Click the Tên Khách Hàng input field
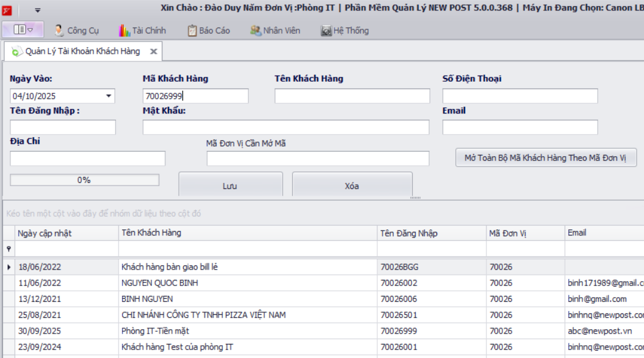 [352, 96]
